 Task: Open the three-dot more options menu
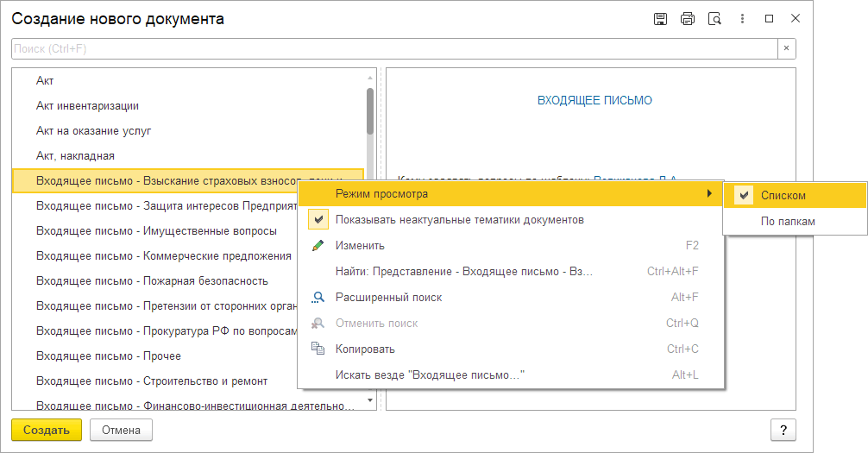tap(741, 19)
